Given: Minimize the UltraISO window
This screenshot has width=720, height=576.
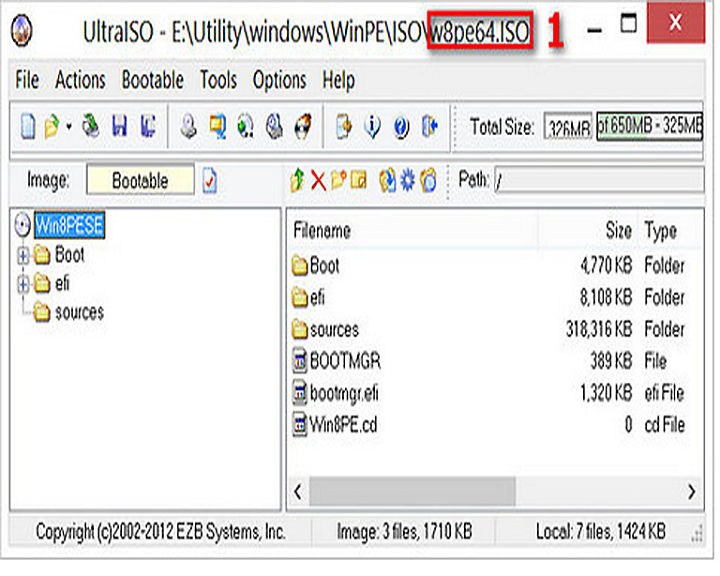Looking at the screenshot, I should [x=594, y=28].
